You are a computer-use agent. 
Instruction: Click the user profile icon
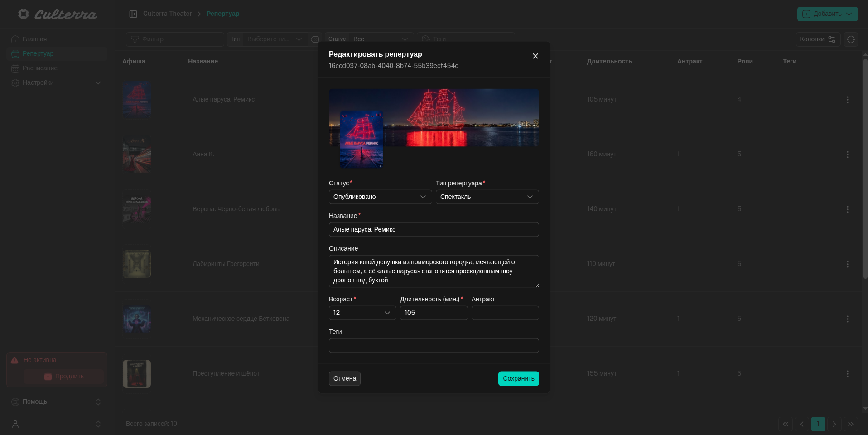coord(15,424)
